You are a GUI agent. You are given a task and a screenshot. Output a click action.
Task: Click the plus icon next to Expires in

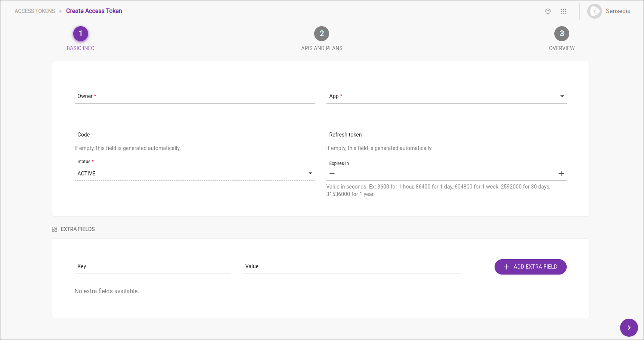[561, 173]
